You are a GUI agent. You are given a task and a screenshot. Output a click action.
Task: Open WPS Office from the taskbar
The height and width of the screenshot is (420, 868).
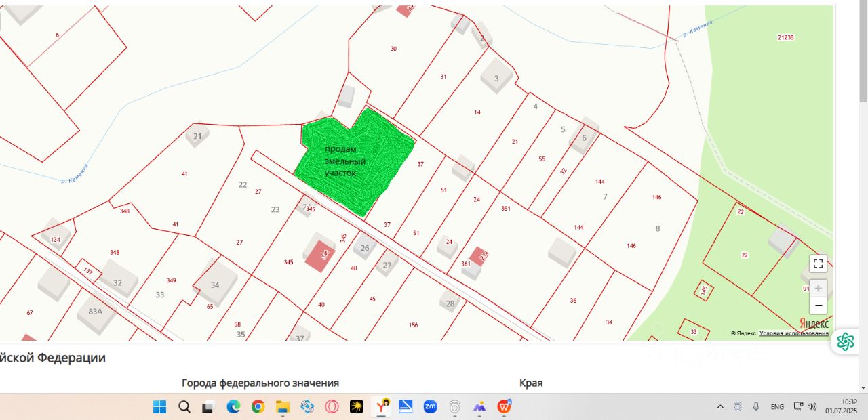[504, 406]
